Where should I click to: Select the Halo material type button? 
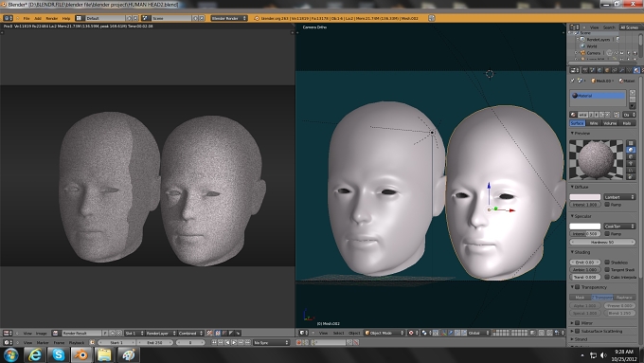coord(627,123)
